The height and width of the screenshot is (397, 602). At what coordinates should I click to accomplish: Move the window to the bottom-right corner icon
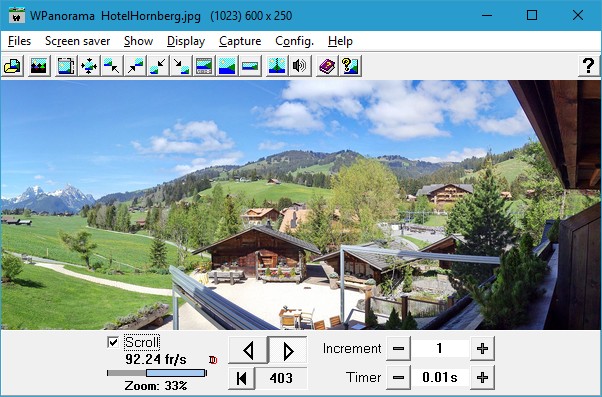pyautogui.click(x=181, y=66)
